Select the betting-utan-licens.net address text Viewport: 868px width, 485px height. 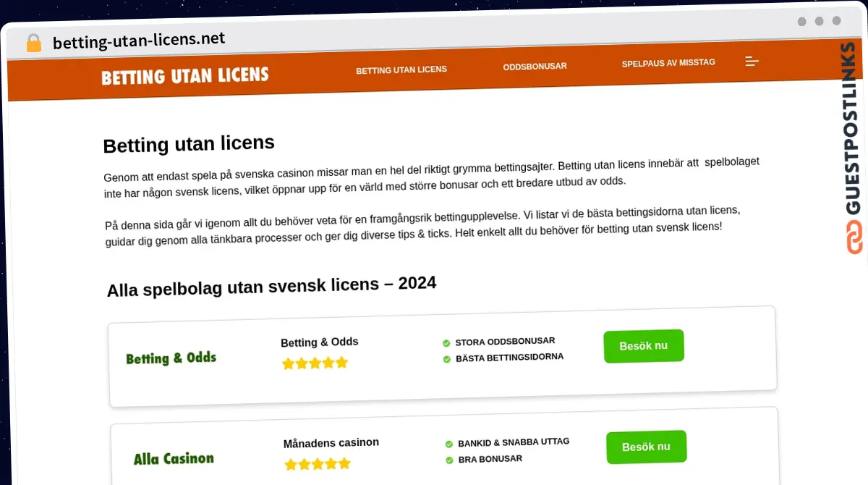139,40
